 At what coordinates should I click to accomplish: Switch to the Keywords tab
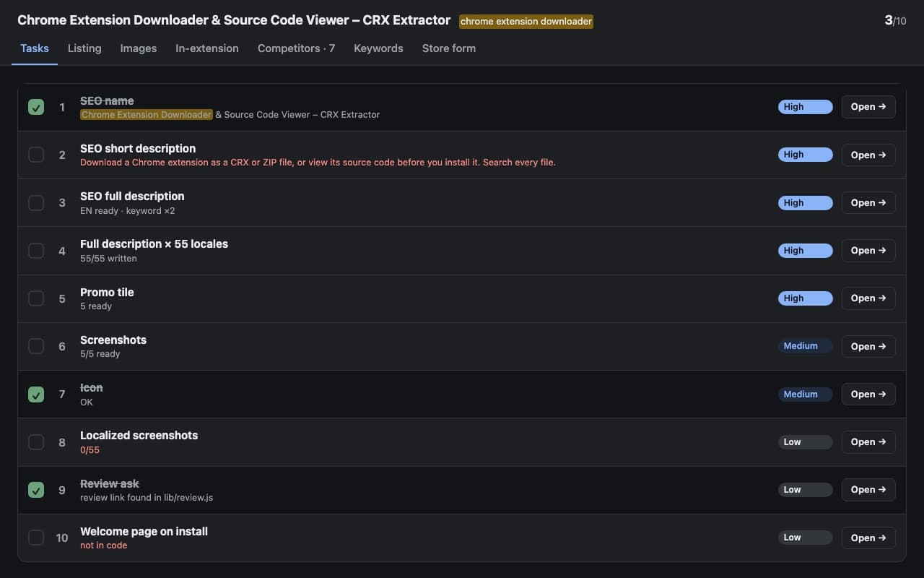point(378,48)
